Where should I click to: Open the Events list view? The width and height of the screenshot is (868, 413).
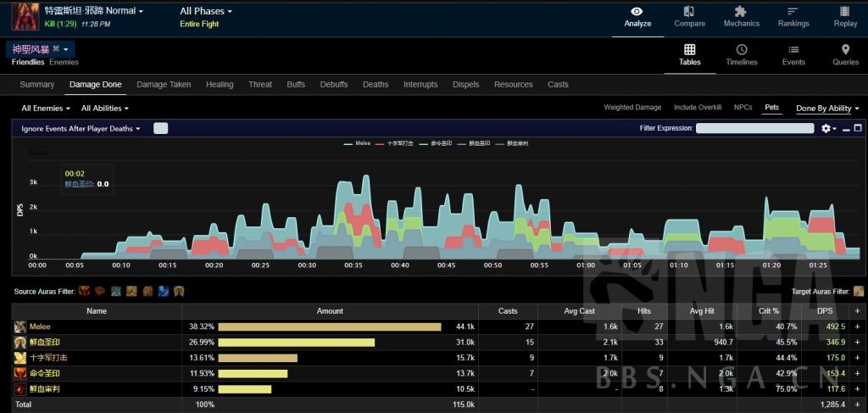(x=793, y=51)
